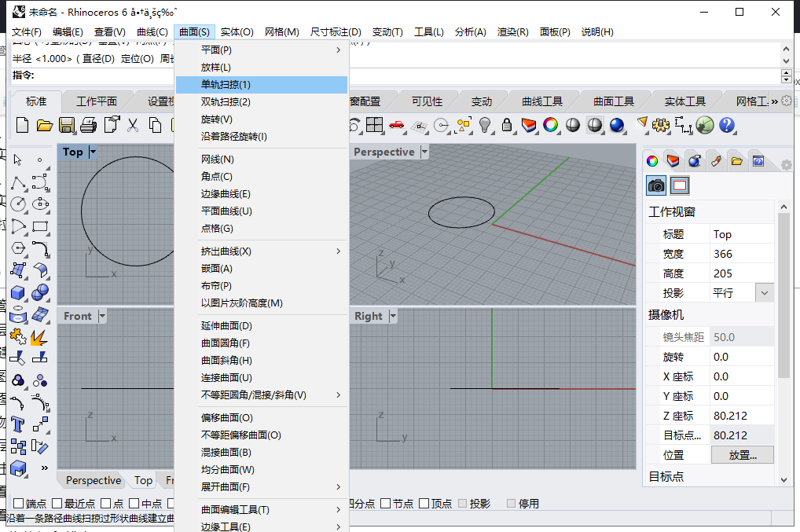Viewport: 800px width, 532px height.
Task: Click the Grasshopper green icon
Action: [x=705, y=125]
